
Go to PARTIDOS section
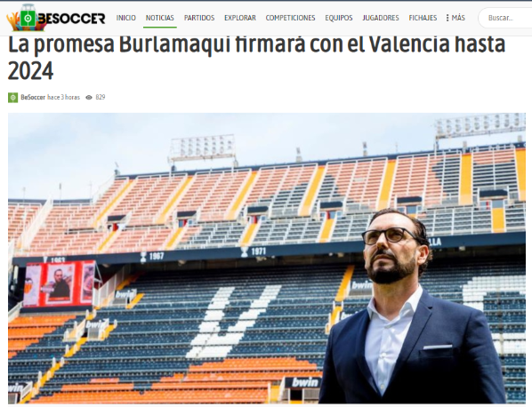(199, 18)
